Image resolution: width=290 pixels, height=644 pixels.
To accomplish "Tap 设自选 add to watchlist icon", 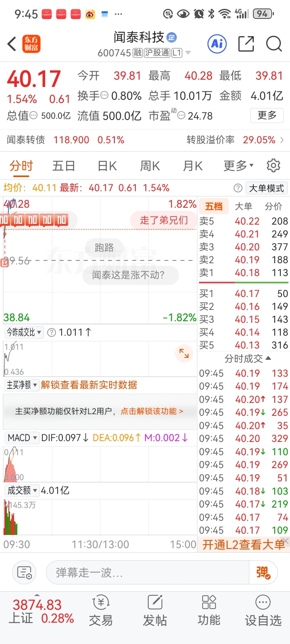I will [x=263, y=611].
